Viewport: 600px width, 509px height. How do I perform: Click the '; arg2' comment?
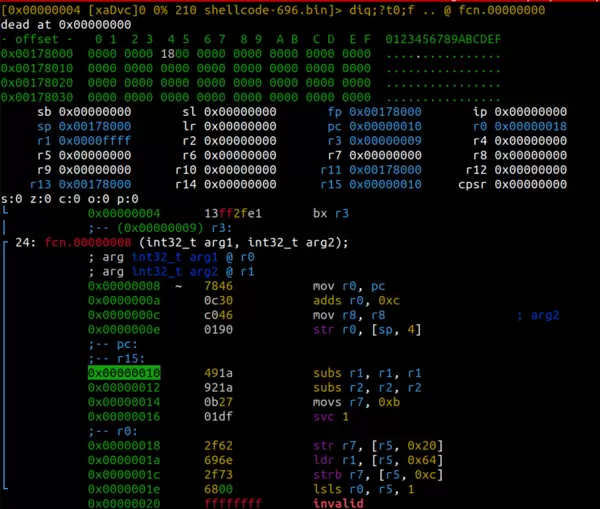click(x=538, y=315)
